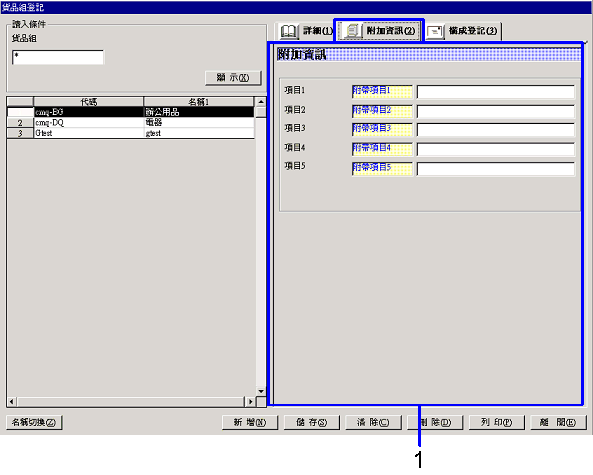
Task: Click the 顯示(X) button
Action: pyautogui.click(x=233, y=78)
